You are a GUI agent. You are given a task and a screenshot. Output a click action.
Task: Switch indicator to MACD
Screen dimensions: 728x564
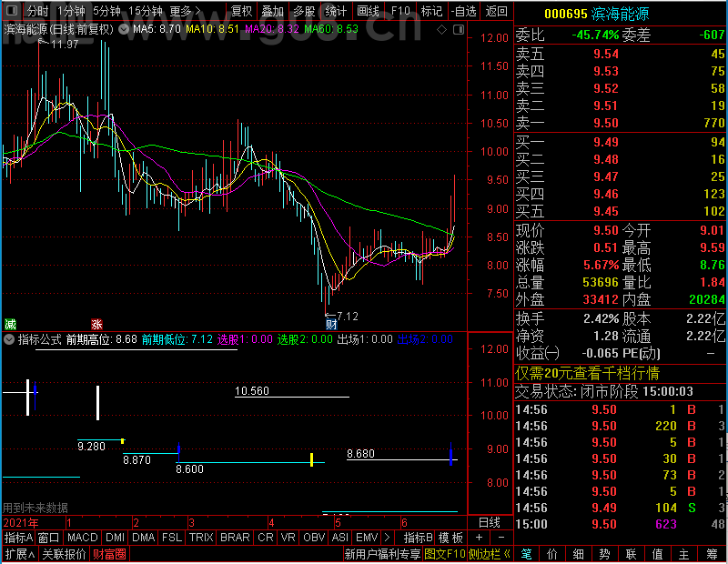tap(82, 538)
